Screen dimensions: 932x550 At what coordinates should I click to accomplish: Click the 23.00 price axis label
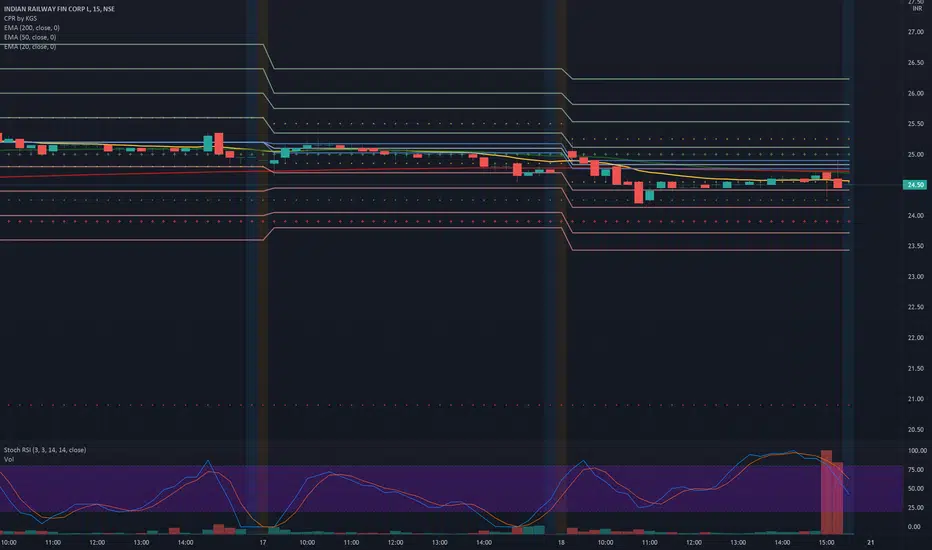915,276
